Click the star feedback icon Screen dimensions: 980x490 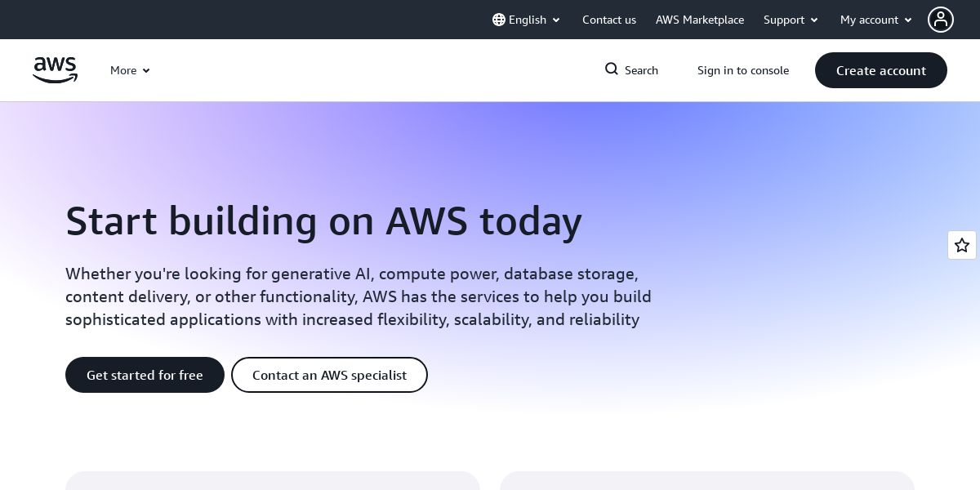[x=962, y=245]
